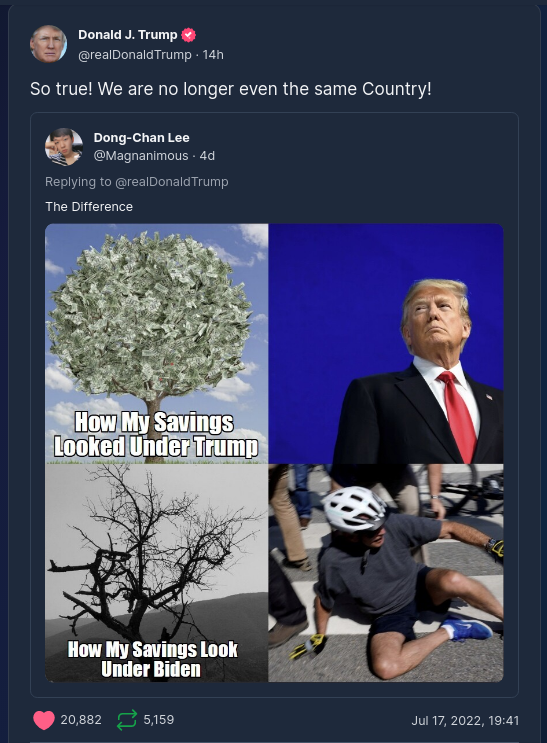Open the blue background portrait panel
Image resolution: width=547 pixels, height=743 pixels.
pyautogui.click(x=386, y=344)
